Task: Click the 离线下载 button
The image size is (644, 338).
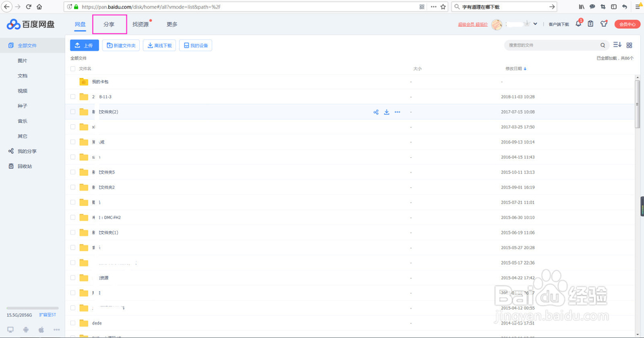Action: coord(159,45)
